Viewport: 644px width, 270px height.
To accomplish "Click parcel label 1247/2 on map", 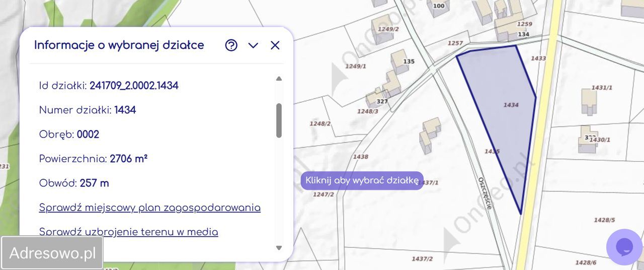I will click(324, 194).
